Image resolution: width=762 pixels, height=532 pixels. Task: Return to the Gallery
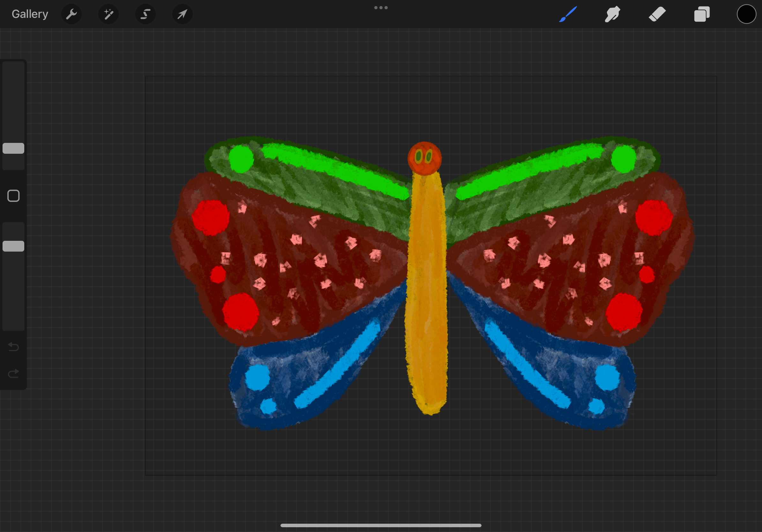click(30, 14)
